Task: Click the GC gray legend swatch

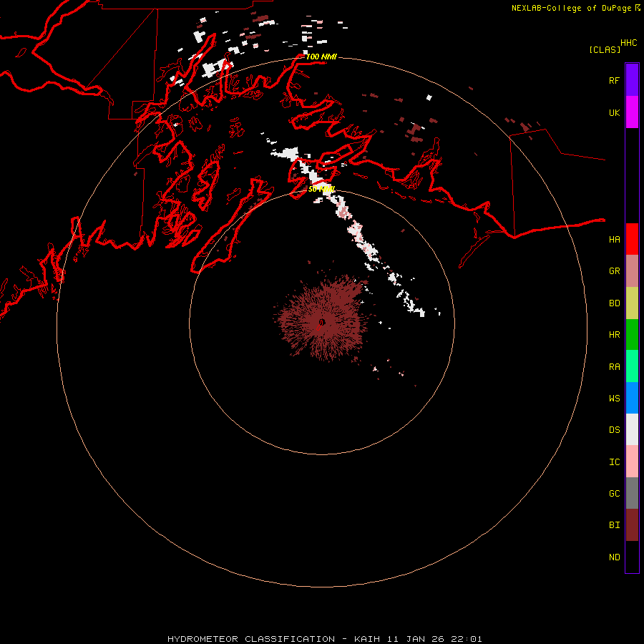Action: tap(632, 493)
